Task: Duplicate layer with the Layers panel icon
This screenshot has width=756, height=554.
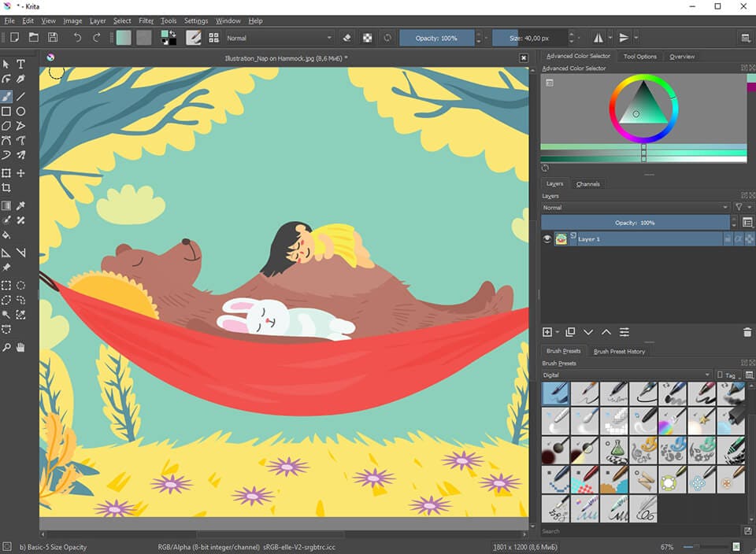Action: 570,332
